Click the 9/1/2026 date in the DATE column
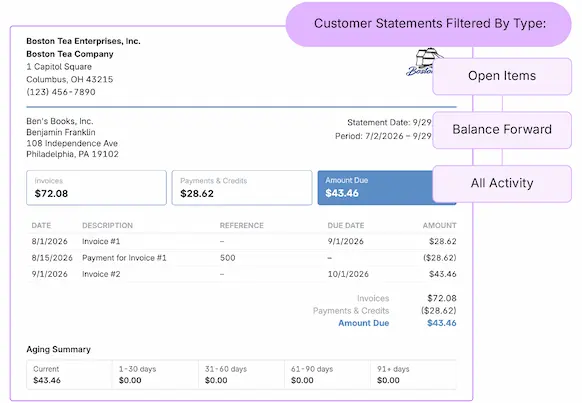 49,274
